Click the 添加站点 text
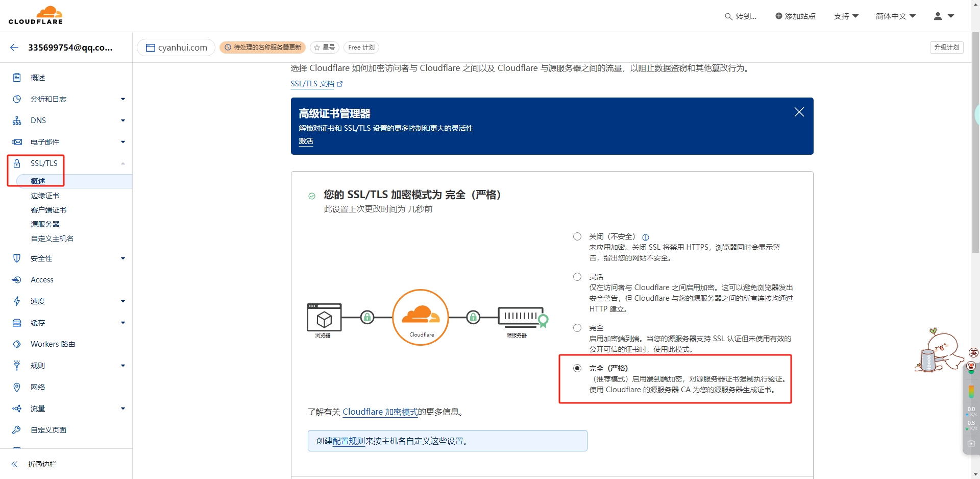980x479 pixels. pyautogui.click(x=800, y=16)
